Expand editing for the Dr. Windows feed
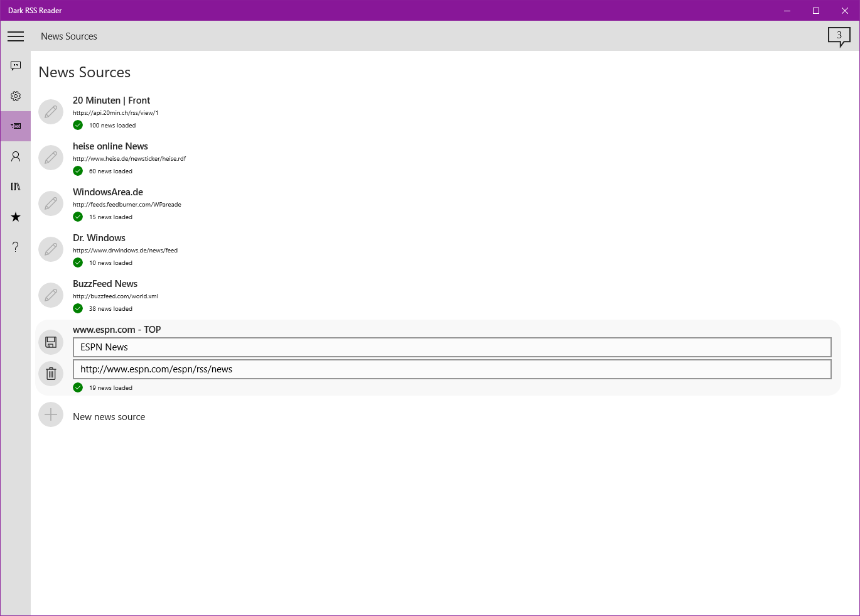 click(x=51, y=249)
